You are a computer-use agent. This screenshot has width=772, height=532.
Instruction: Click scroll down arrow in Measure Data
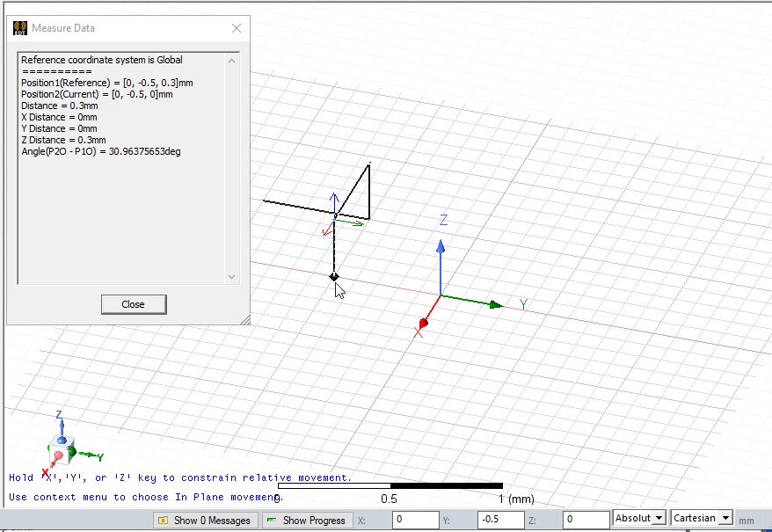coord(231,277)
